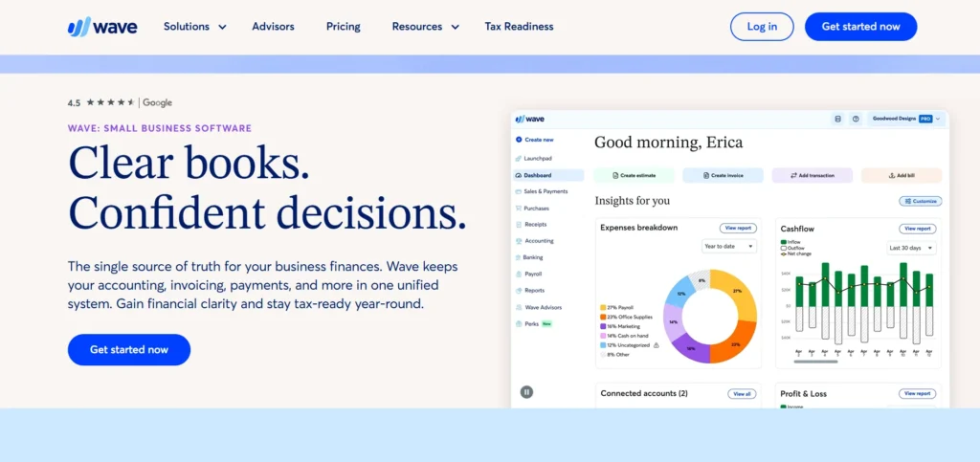Click Get started now below the hero text
The width and height of the screenshot is (980, 462).
129,350
